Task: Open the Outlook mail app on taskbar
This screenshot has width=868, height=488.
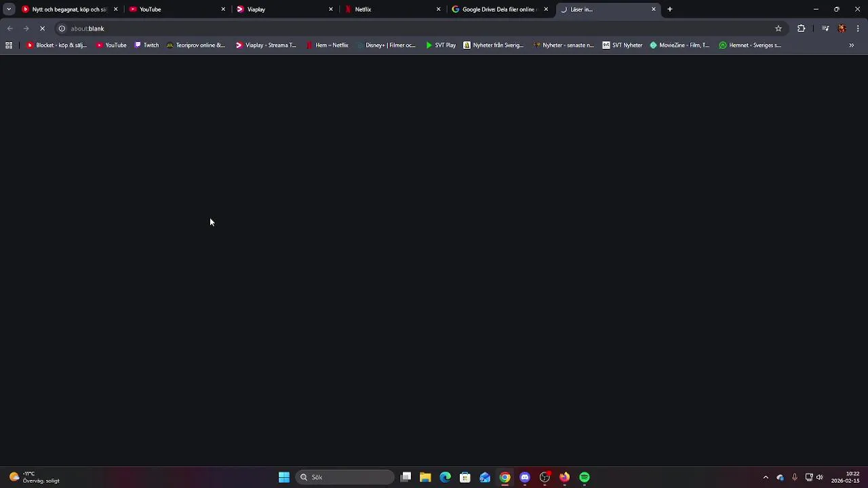Action: [485, 477]
